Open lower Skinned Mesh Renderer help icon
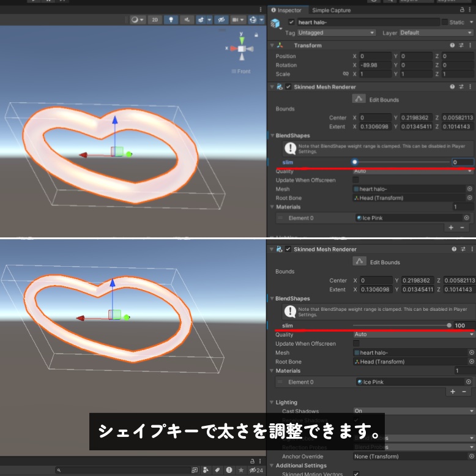Image resolution: width=476 pixels, height=476 pixels. point(454,249)
